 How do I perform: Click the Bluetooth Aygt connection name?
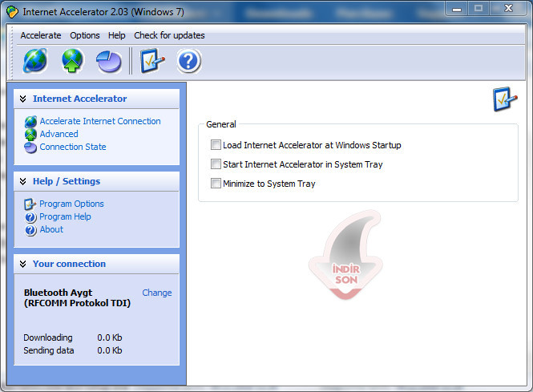click(77, 298)
